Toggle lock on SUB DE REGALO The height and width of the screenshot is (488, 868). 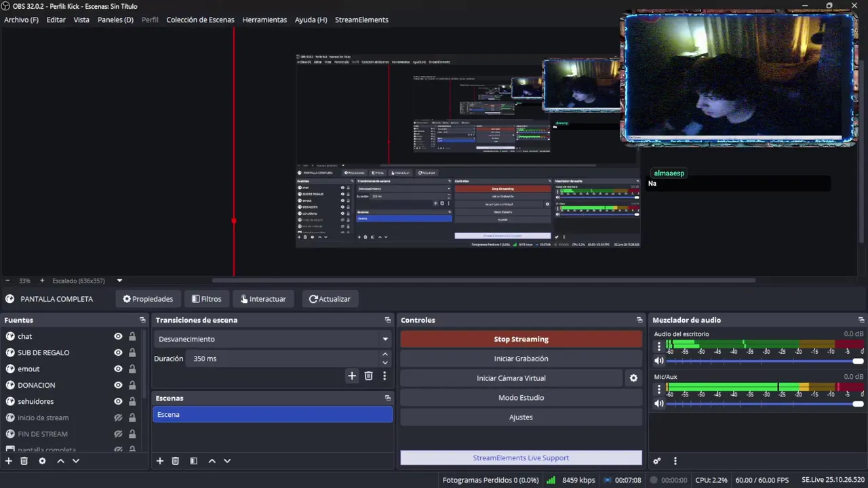coord(132,352)
